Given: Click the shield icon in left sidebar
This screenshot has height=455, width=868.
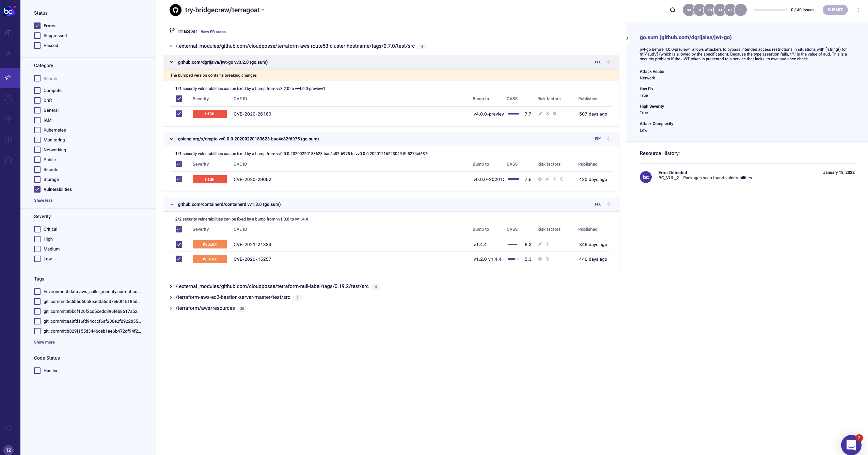Looking at the screenshot, I should [x=9, y=139].
